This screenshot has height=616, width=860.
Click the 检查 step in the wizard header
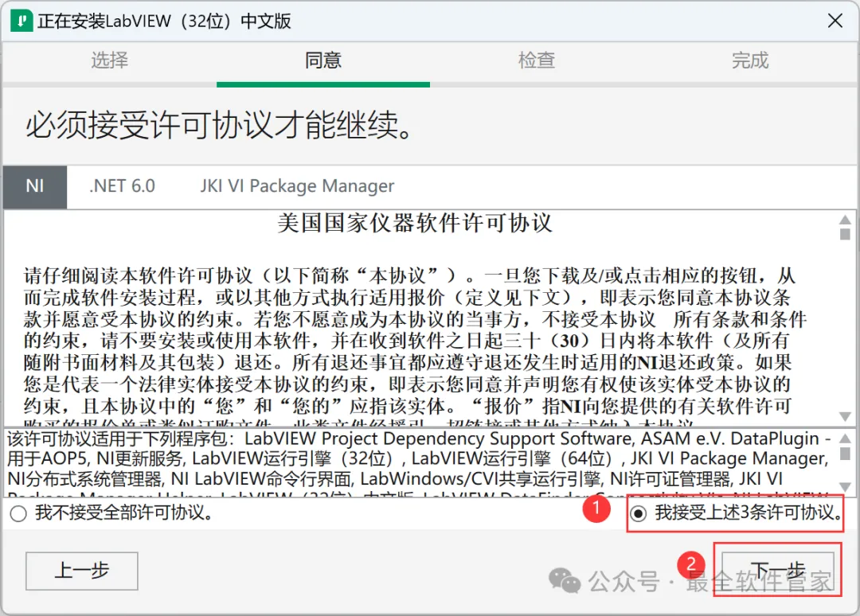[537, 60]
